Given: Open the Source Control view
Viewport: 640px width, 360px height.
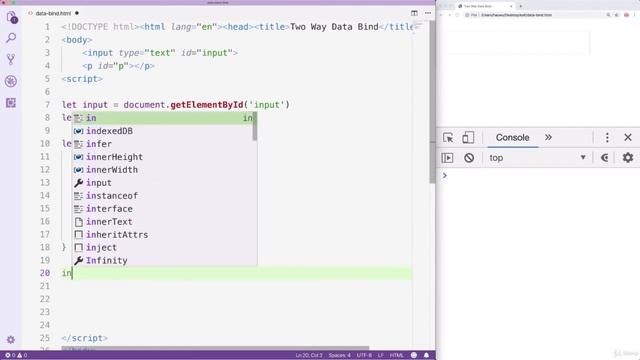Looking at the screenshot, I should (11, 60).
